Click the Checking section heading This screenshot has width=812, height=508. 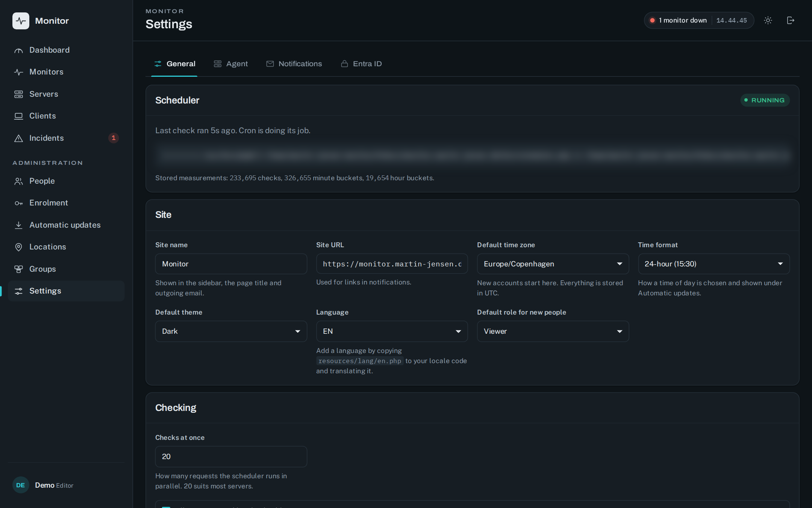(x=176, y=408)
